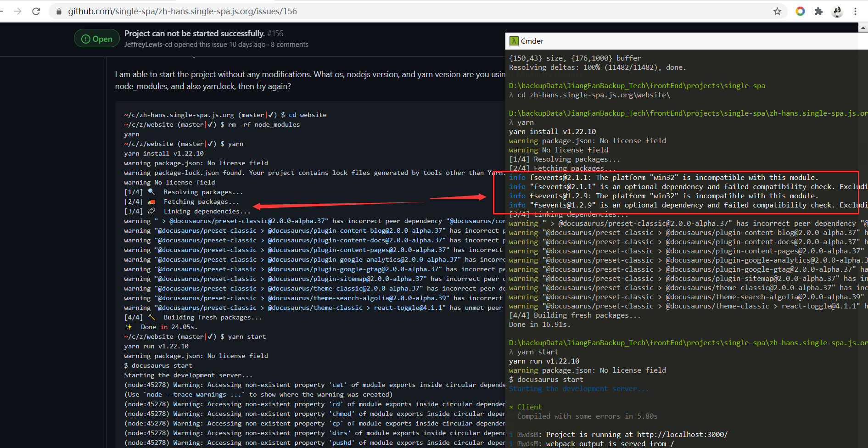The image size is (868, 448).
Task: Click plugin-sitemap warning line in GitHub block
Action: (314, 279)
